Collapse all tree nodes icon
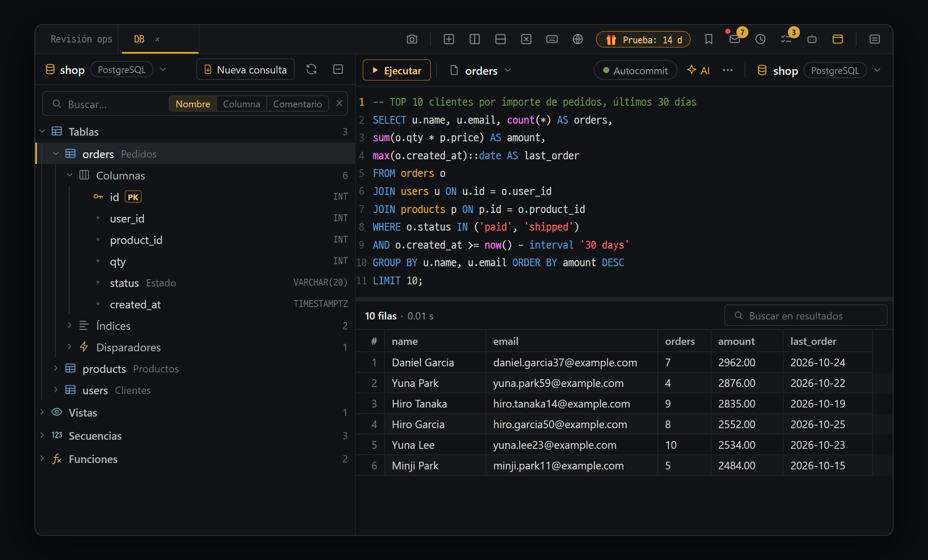Screen dimensions: 928x560 pyautogui.click(x=338, y=70)
